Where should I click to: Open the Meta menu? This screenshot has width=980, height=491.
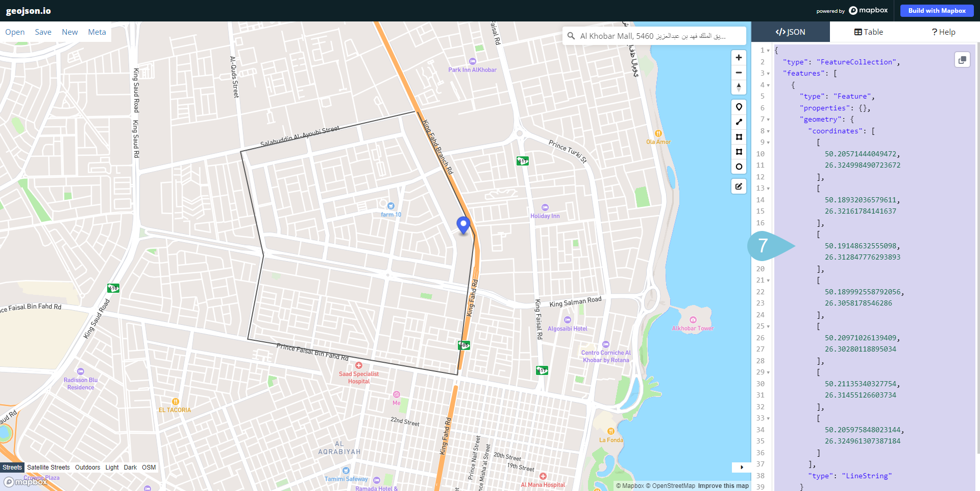[x=97, y=32]
